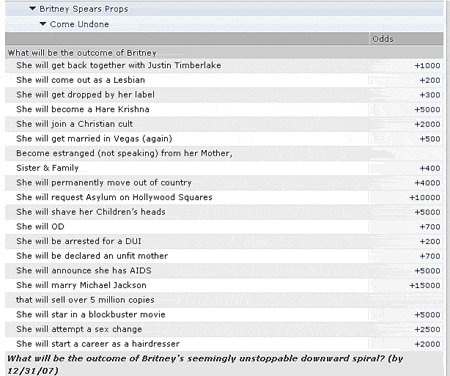Pick the +4000 odds value

(427, 183)
